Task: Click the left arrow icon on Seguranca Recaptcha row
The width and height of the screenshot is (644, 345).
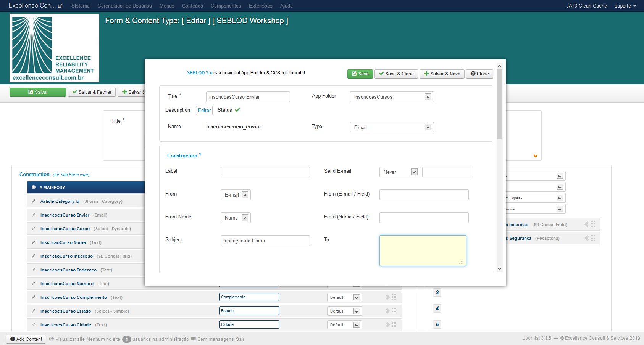Action: click(x=586, y=238)
